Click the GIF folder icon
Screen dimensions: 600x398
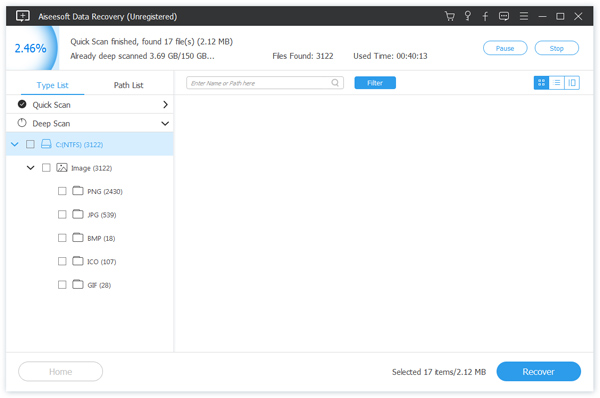78,284
